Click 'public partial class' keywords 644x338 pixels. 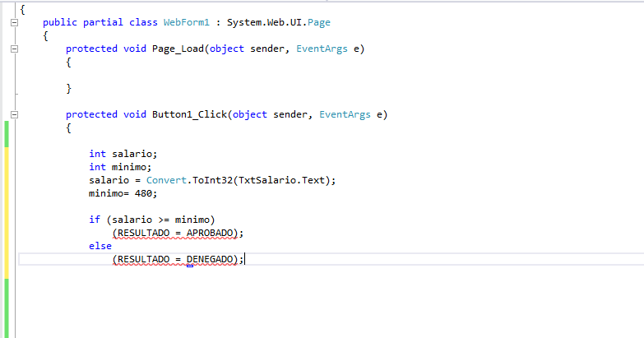(100, 22)
